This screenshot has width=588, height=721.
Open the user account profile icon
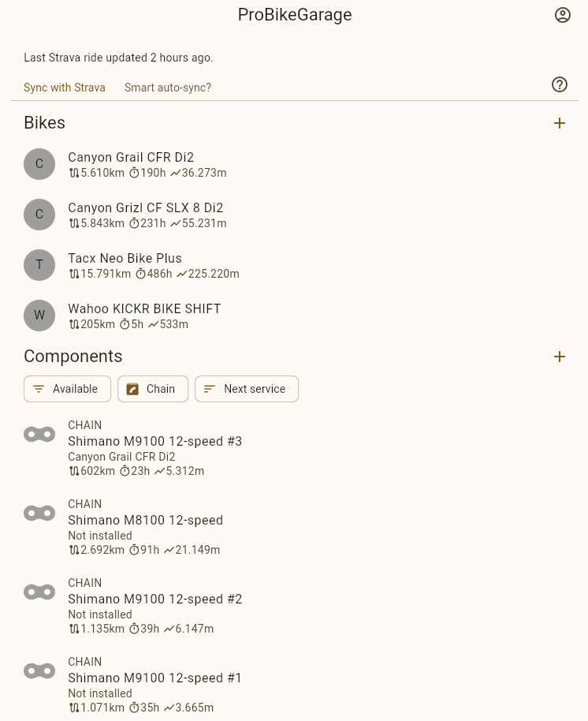point(562,15)
